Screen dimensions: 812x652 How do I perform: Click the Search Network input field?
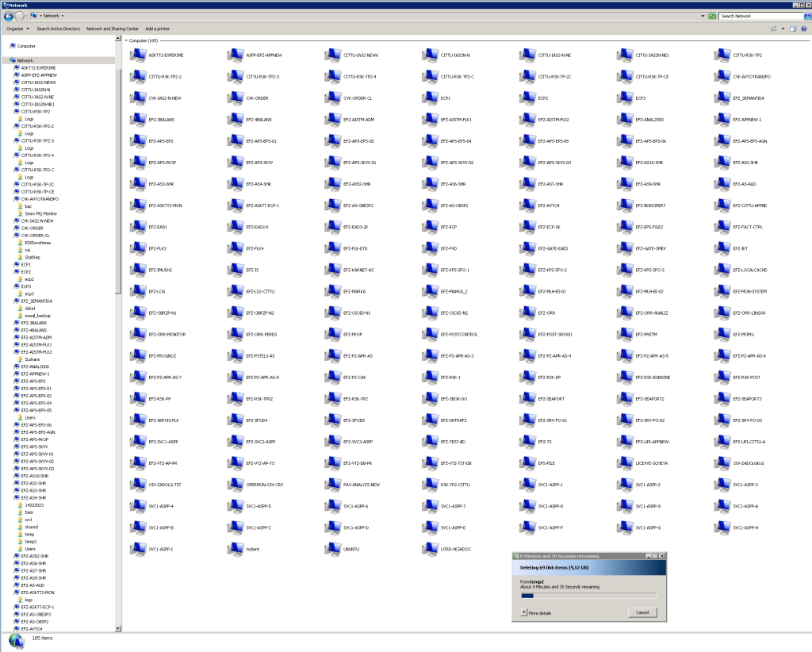pyautogui.click(x=757, y=16)
